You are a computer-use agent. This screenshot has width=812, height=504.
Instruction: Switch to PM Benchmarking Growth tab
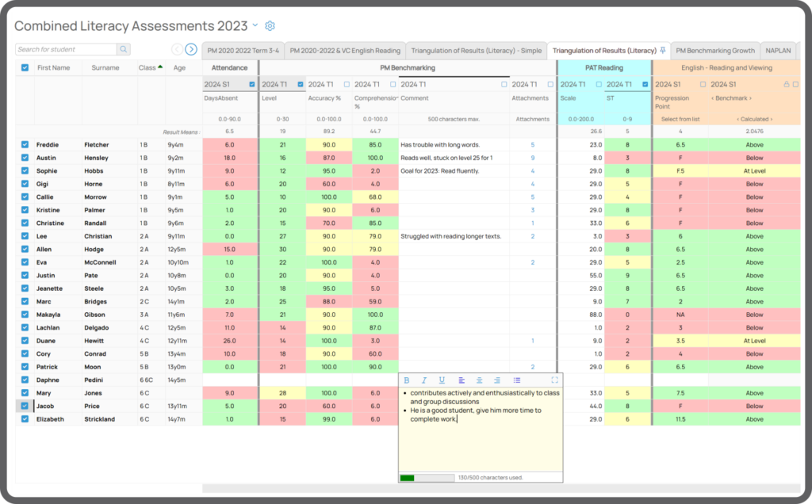pyautogui.click(x=715, y=50)
